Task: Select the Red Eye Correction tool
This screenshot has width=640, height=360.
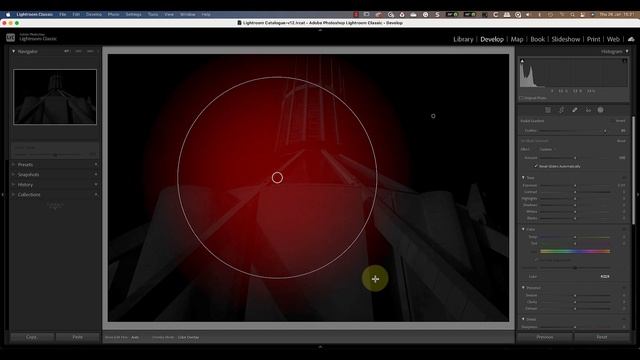Action: [588, 110]
